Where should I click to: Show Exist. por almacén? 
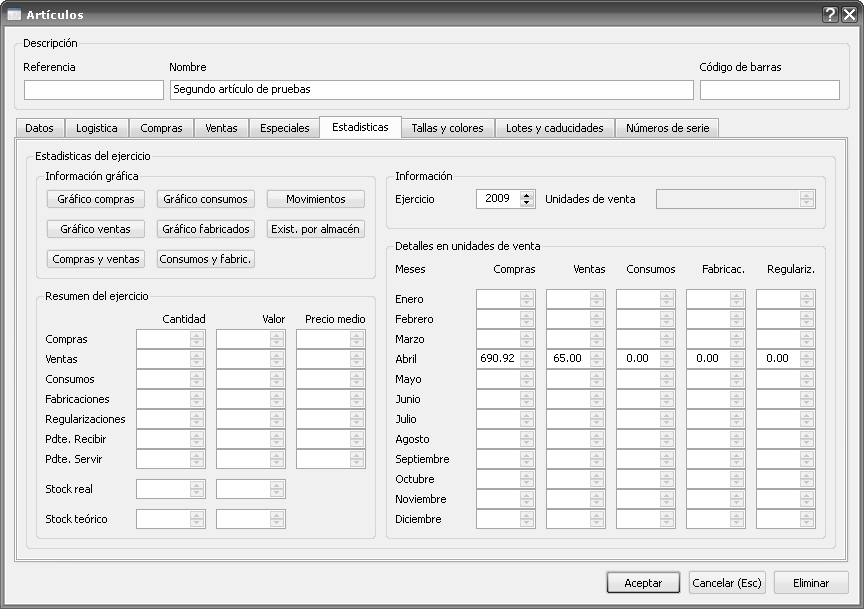tap(315, 229)
